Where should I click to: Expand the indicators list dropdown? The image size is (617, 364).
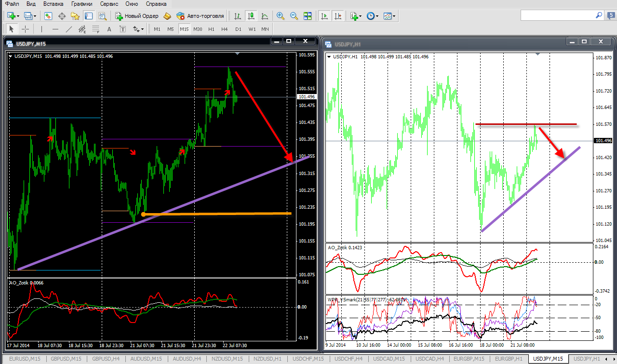[360, 16]
